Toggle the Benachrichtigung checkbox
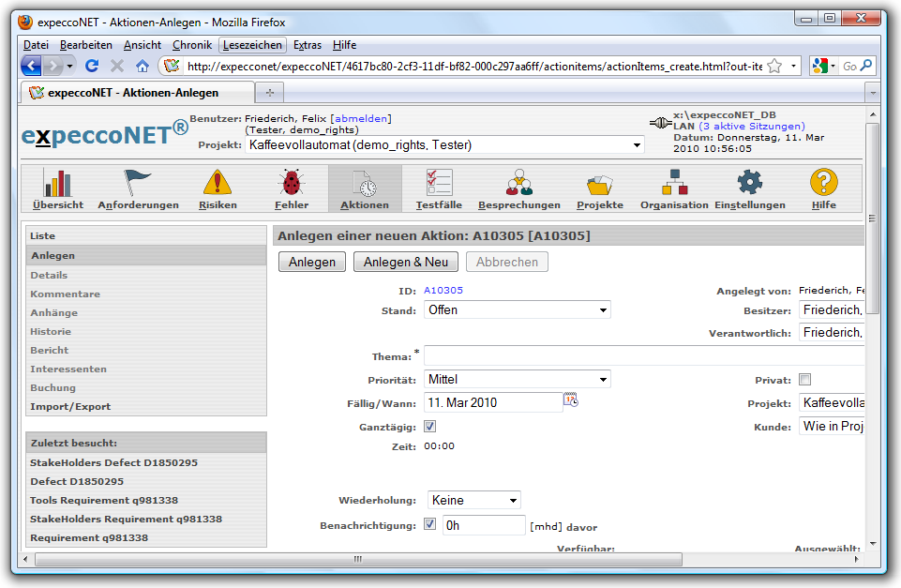This screenshot has height=588, width=901. coord(430,524)
